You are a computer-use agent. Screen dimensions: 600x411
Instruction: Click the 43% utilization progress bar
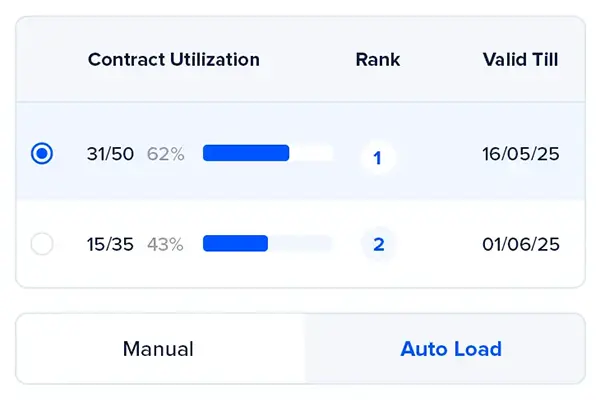tap(267, 243)
